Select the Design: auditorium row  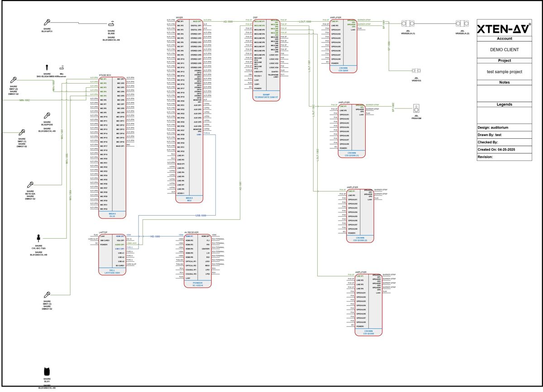click(505, 128)
